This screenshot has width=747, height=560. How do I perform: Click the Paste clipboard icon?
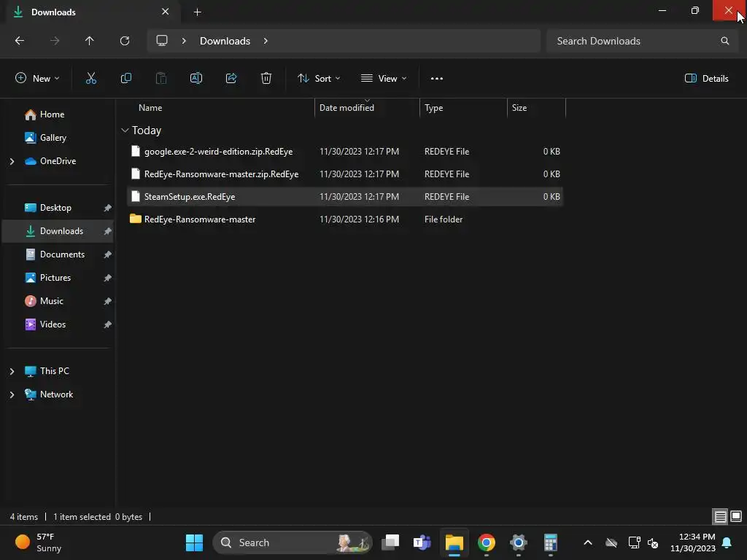coord(161,79)
